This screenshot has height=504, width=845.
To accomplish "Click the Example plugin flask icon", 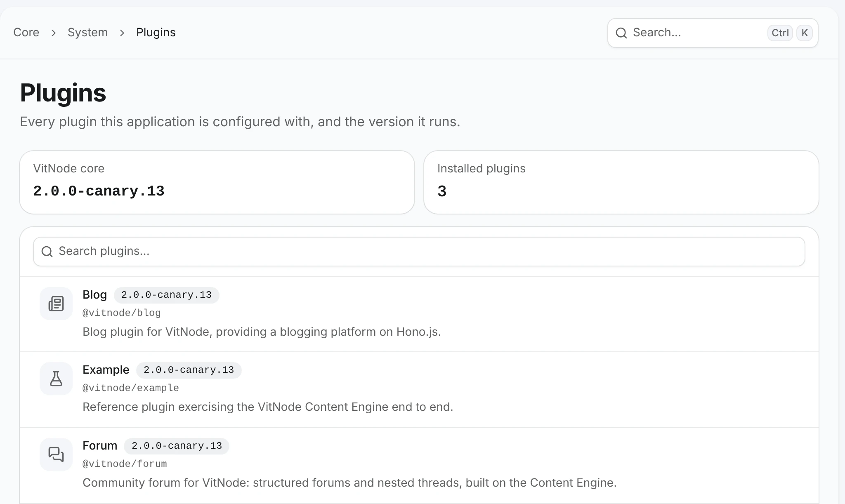I will (56, 379).
